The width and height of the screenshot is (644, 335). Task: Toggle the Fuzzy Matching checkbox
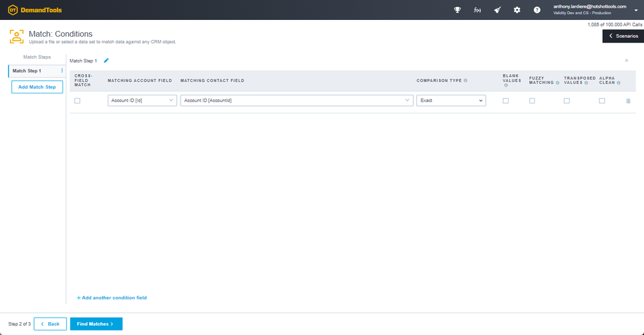[x=532, y=100]
